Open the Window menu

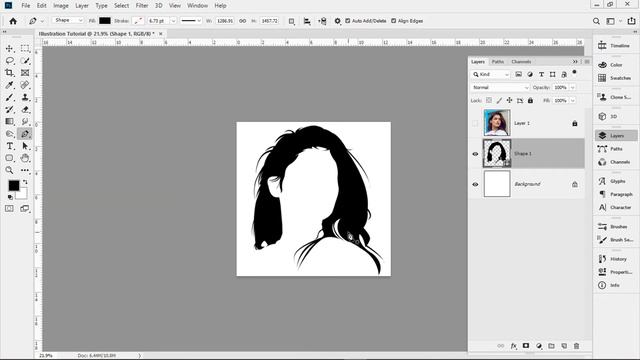point(197,6)
